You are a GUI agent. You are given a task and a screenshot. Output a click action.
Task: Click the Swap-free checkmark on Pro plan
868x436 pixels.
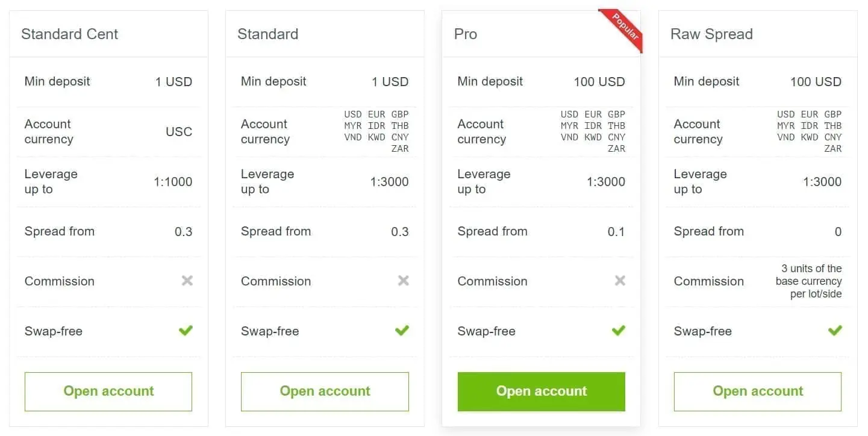pyautogui.click(x=618, y=331)
